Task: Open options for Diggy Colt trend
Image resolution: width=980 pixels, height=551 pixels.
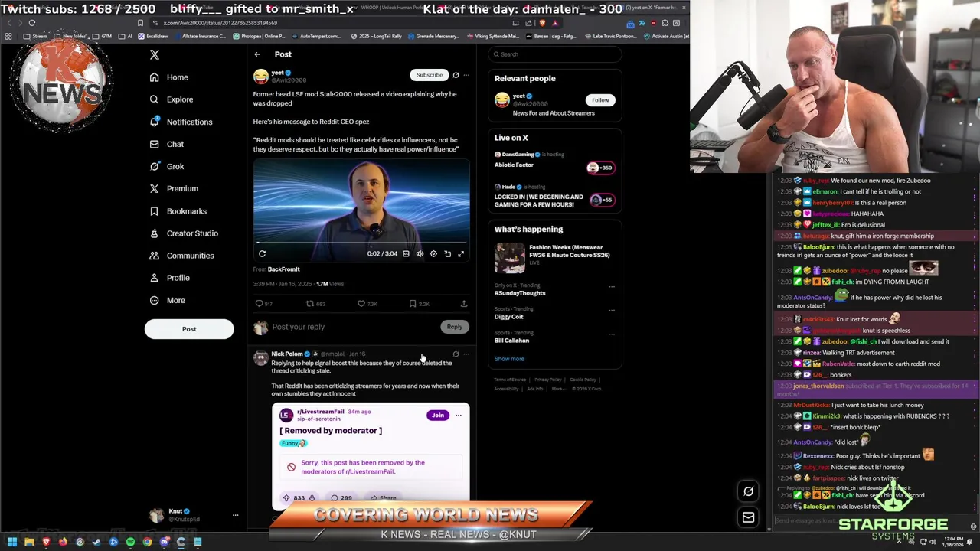Action: [x=611, y=311]
